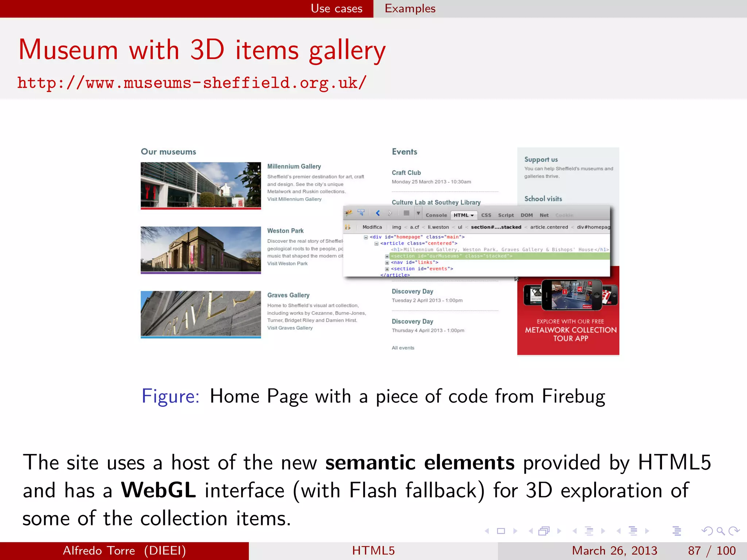747x560 pixels.
Task: Select the section#....stacked breadcrumb
Action: 496,227
